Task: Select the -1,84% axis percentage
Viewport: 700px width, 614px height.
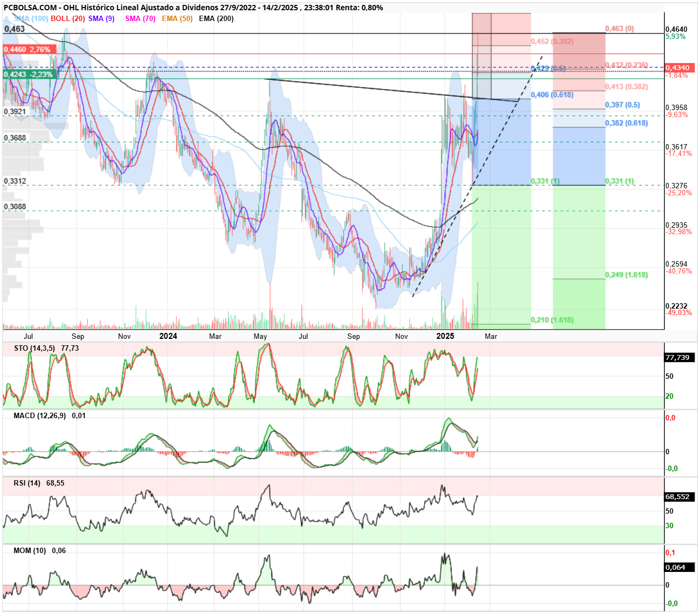Action: (677, 76)
